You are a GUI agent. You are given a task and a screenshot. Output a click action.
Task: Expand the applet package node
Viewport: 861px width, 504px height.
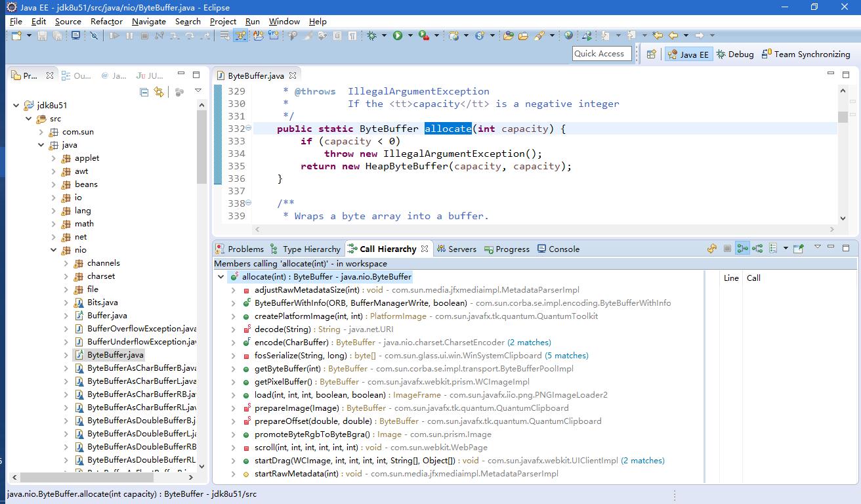(x=54, y=158)
